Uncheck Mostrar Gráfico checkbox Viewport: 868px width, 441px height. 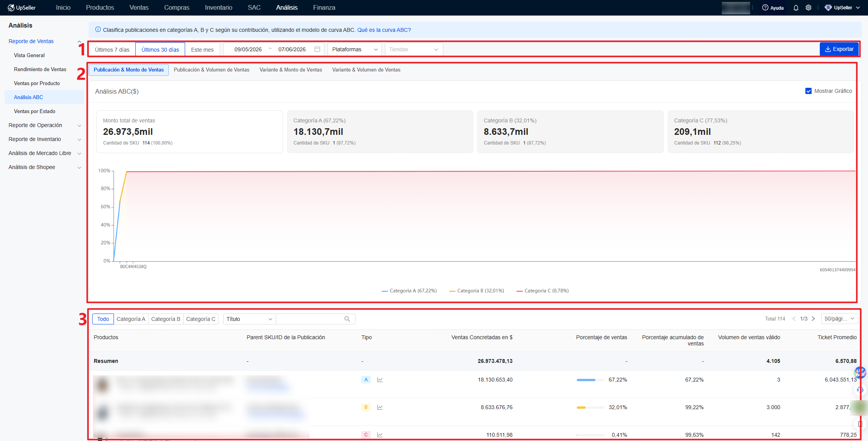[808, 91]
